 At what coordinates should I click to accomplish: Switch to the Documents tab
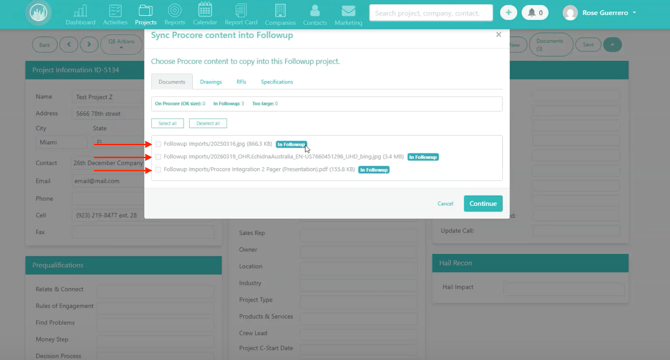pyautogui.click(x=172, y=82)
